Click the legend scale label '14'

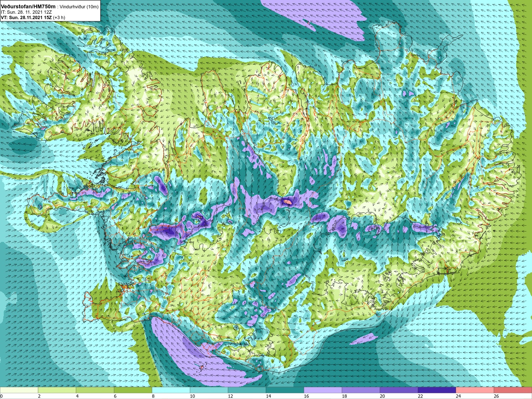pyautogui.click(x=268, y=396)
